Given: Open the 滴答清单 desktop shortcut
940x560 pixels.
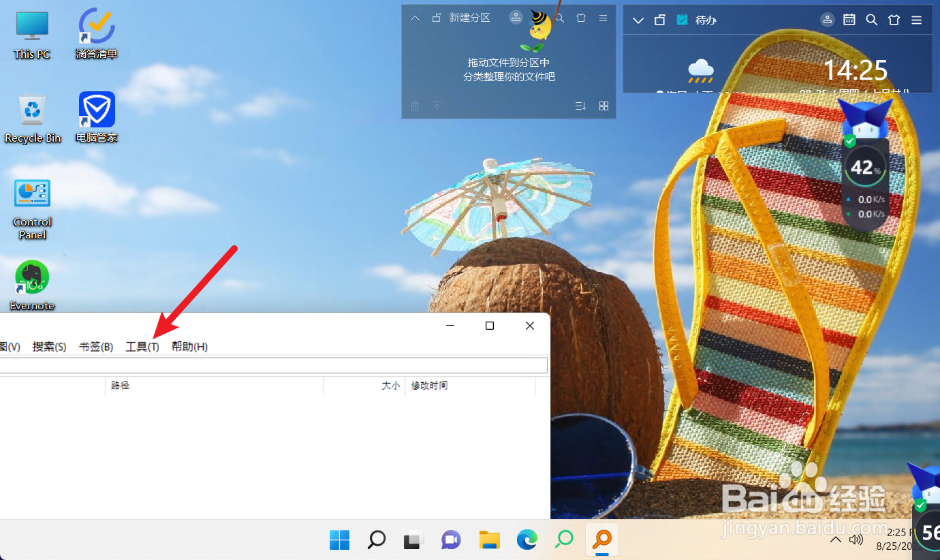Looking at the screenshot, I should point(97,34).
